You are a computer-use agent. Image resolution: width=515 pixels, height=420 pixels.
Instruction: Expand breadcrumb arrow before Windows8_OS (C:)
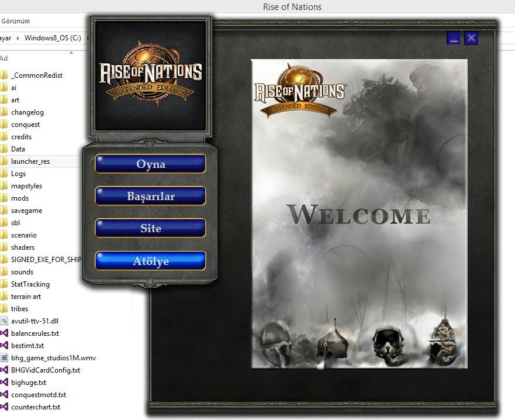18,38
